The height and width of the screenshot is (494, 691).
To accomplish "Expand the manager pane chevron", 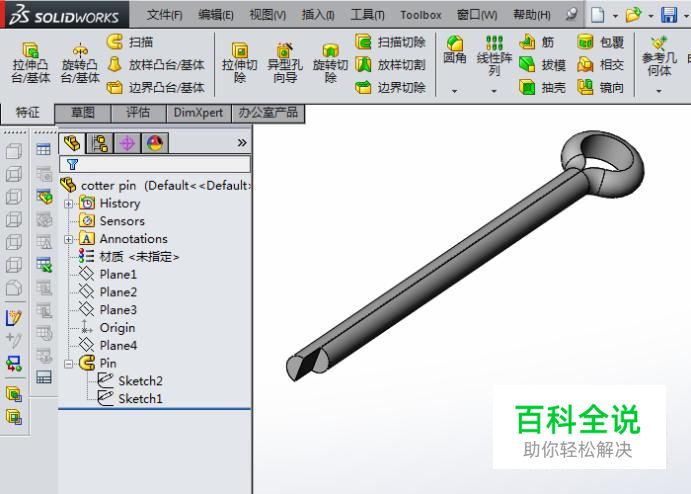I will (242, 142).
